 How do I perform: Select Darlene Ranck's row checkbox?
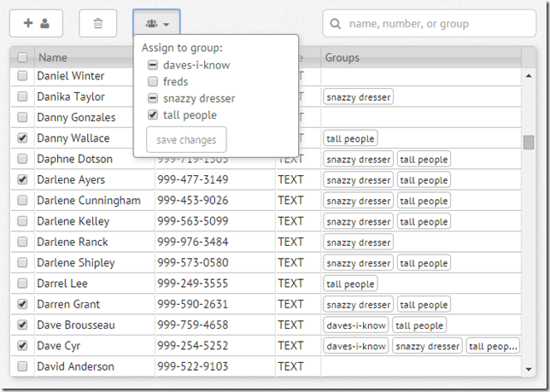[x=22, y=242]
